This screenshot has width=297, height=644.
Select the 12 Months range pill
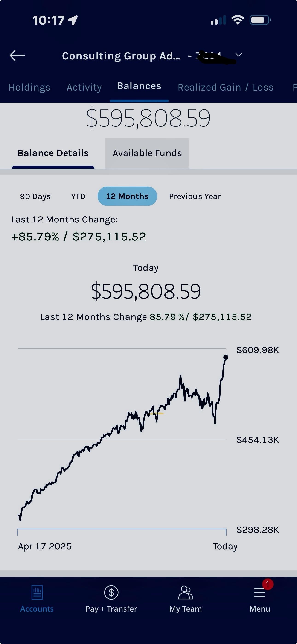(x=127, y=196)
